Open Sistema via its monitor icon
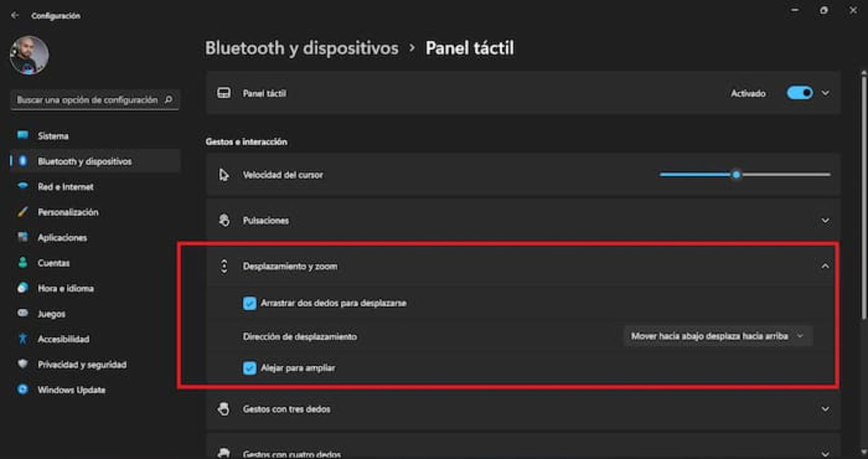This screenshot has height=459, width=868. [x=23, y=135]
